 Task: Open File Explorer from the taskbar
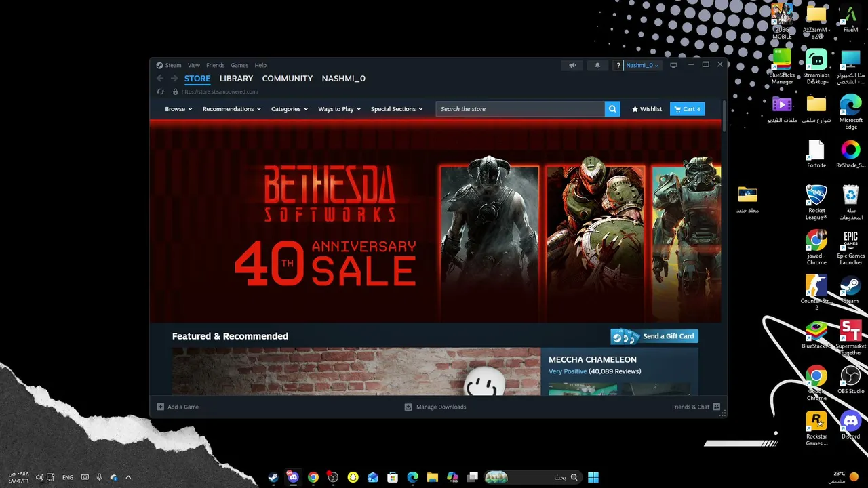tap(433, 477)
